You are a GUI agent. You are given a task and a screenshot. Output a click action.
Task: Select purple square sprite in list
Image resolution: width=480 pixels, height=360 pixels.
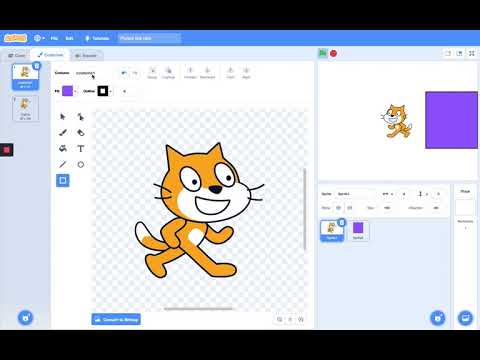coord(358,230)
